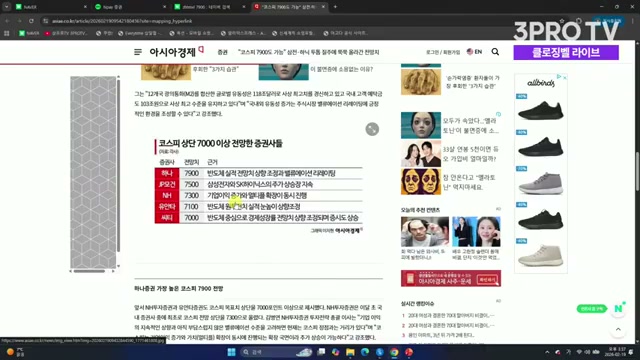Open a new browser tab

pyautogui.click(x=335, y=7)
